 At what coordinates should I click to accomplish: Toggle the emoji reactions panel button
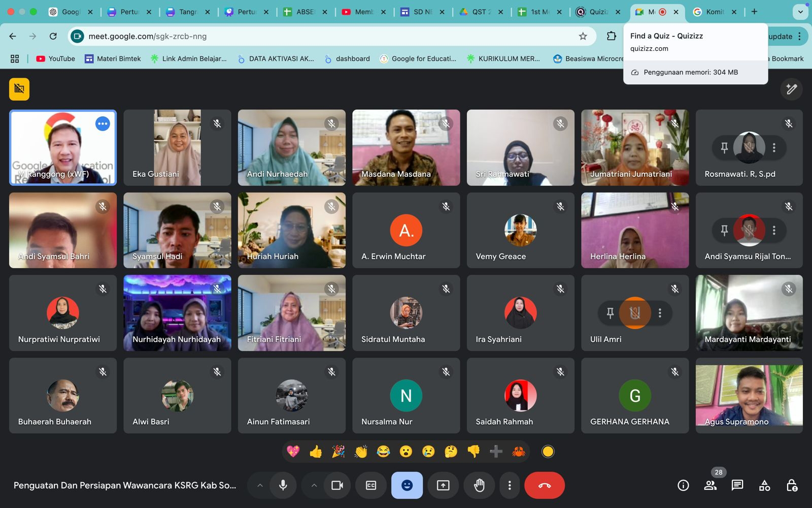[x=407, y=485]
